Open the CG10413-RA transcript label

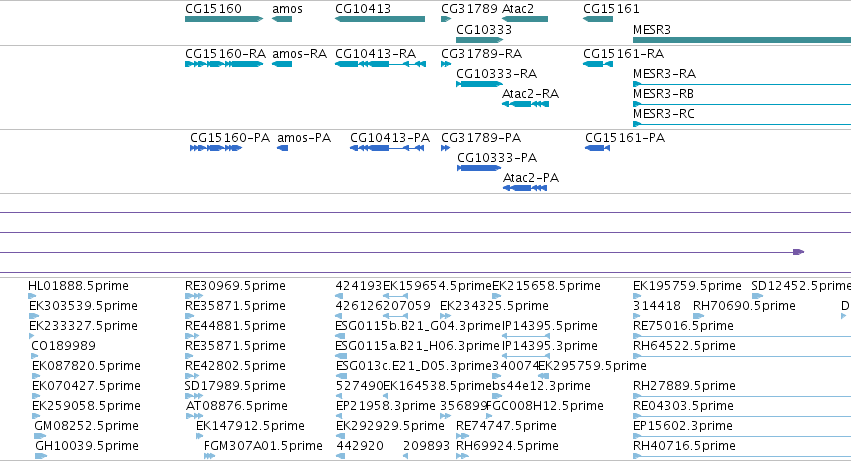tap(376, 54)
